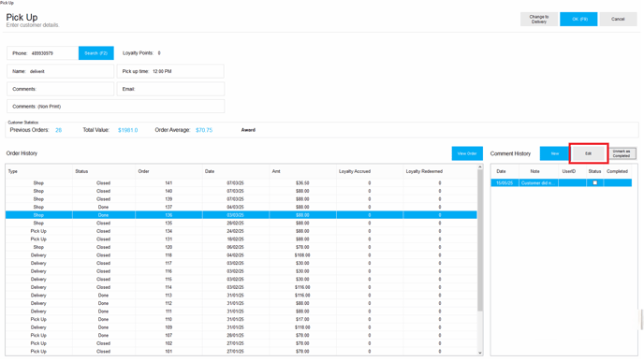Click the Order Average $70.75
644x362 pixels.
[x=204, y=130]
